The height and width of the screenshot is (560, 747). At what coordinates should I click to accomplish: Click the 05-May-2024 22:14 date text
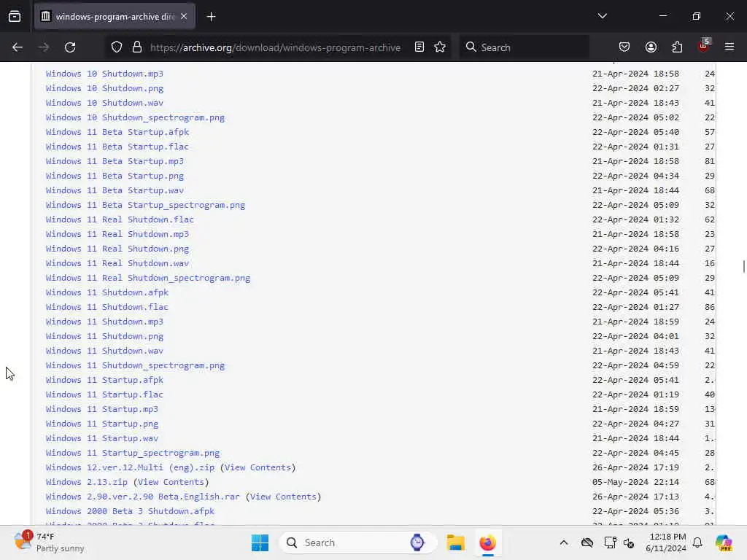(635, 483)
